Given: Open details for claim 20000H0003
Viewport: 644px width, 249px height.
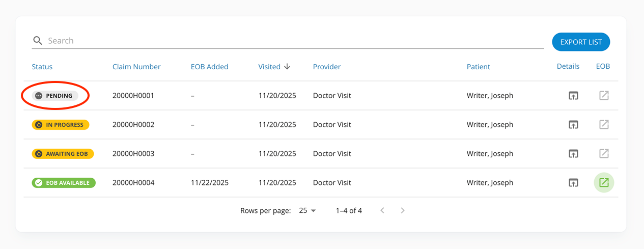Looking at the screenshot, I should (573, 154).
